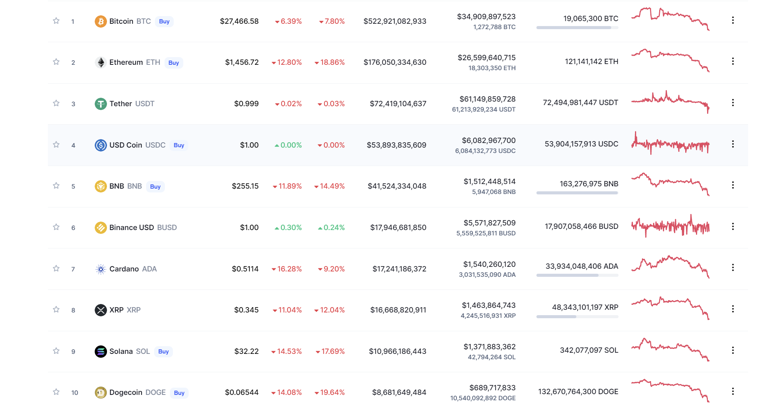
Task: Open the Bitcoin 7-day price chart
Action: pos(670,19)
